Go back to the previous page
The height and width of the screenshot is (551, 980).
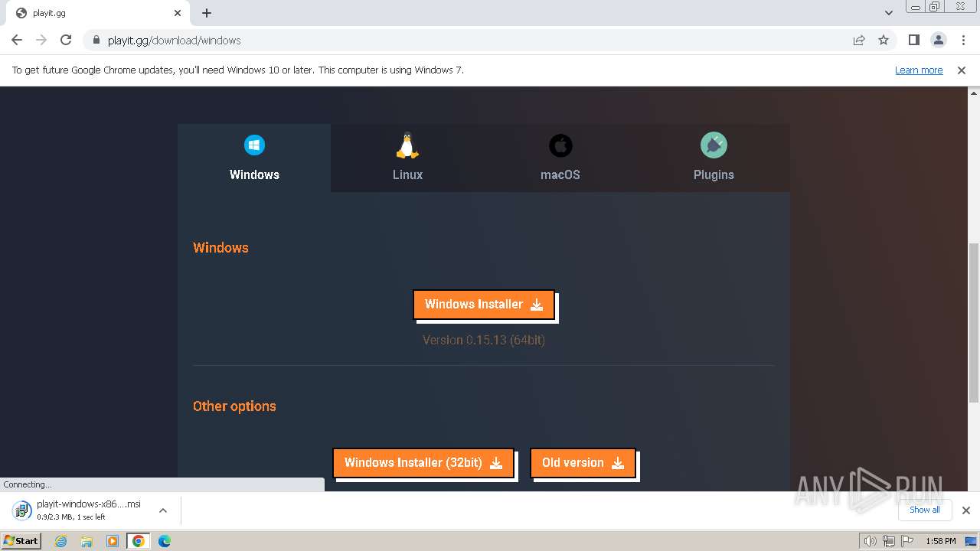coord(17,40)
